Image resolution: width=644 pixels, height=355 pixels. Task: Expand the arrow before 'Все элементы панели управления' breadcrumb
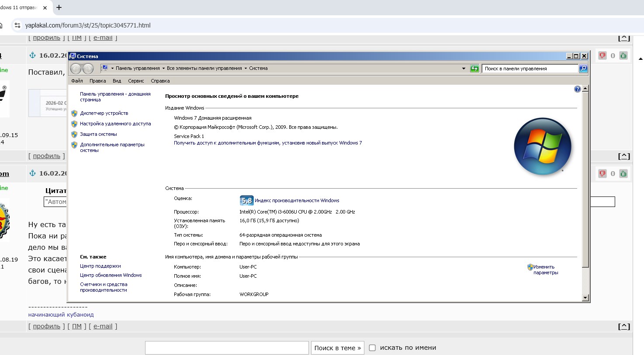[163, 69]
